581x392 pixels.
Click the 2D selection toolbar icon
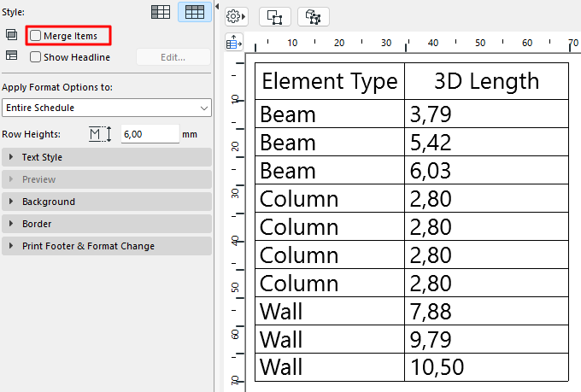[274, 16]
